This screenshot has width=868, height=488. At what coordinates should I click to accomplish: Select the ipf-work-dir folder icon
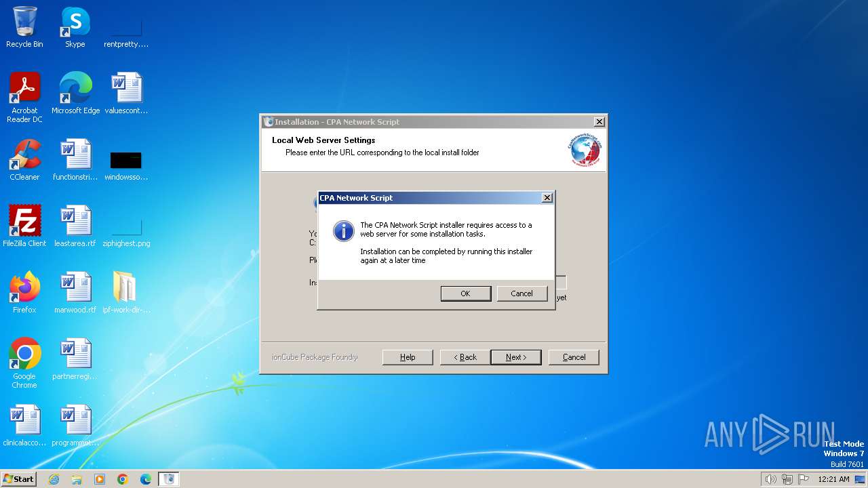pos(126,292)
